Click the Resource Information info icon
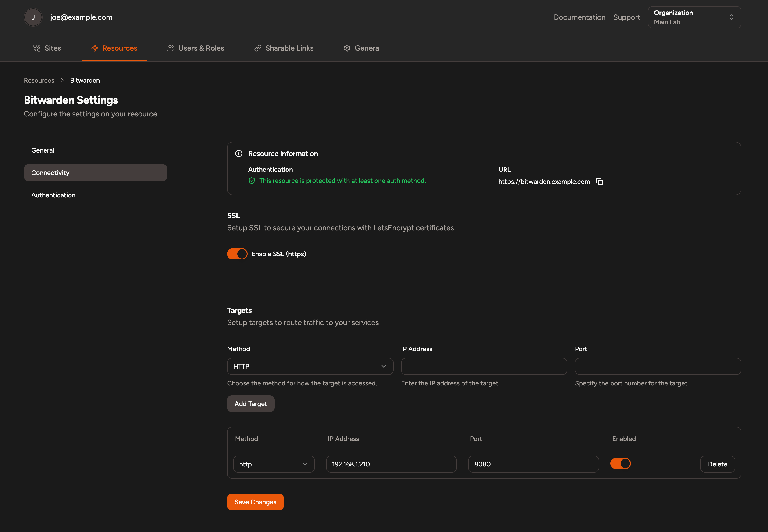The image size is (768, 532). tap(238, 154)
